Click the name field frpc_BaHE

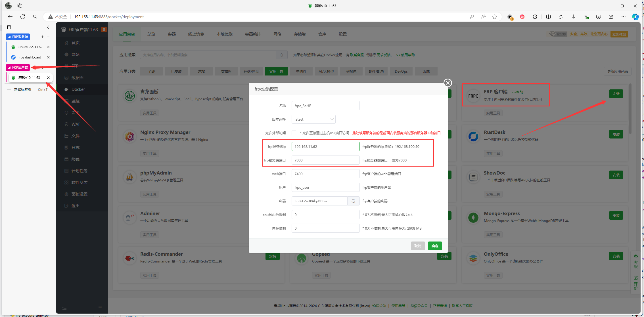click(x=325, y=106)
